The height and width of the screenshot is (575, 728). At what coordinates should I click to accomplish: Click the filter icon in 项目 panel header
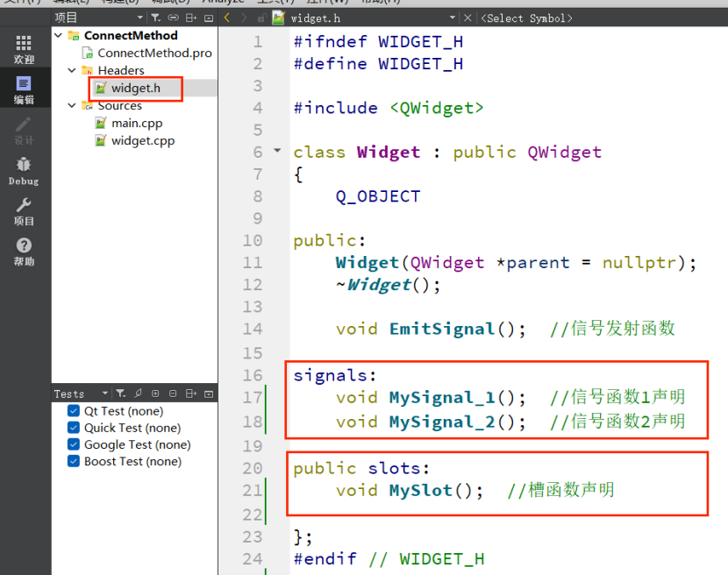tap(155, 18)
